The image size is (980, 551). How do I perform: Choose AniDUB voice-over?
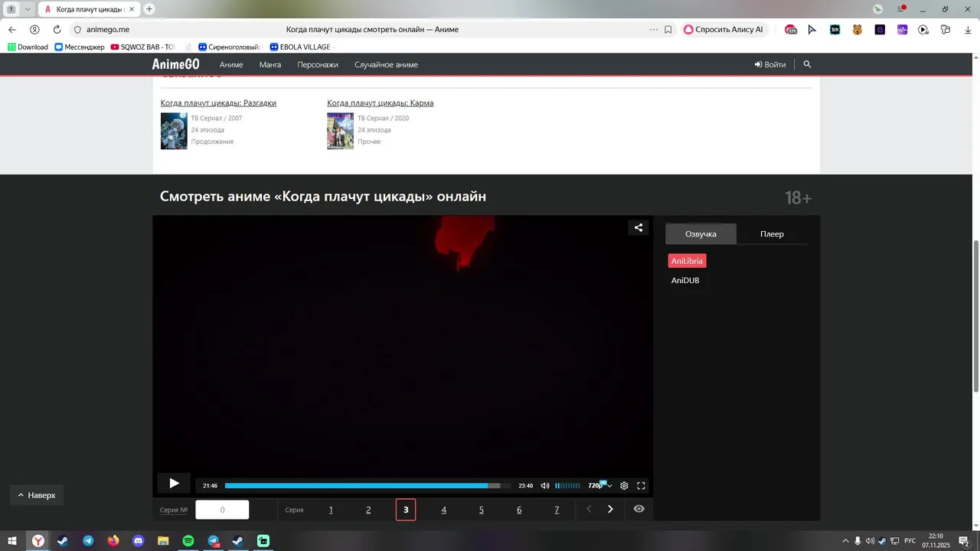685,281
